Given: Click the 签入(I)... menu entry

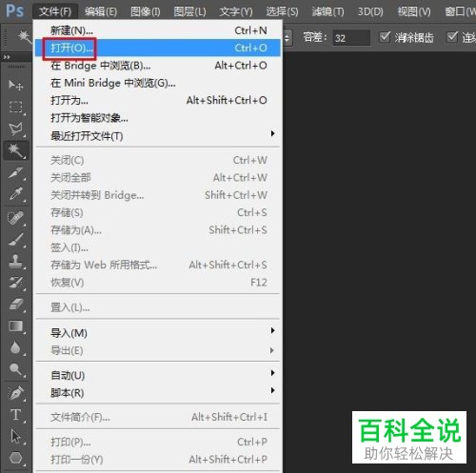Looking at the screenshot, I should tap(158, 247).
